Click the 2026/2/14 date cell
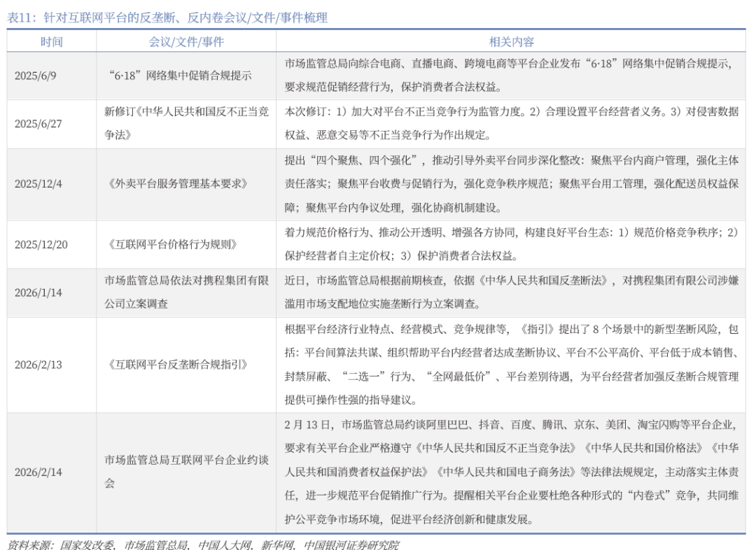756x550 pixels. 38,472
